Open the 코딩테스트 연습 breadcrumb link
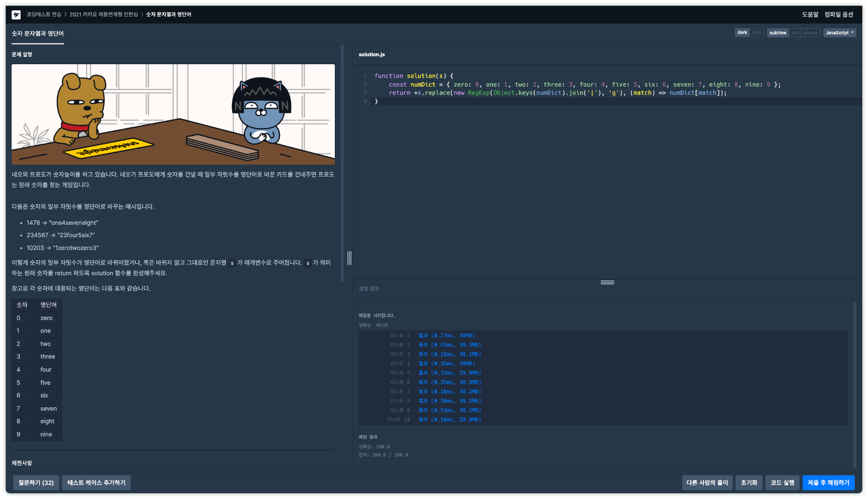Viewport: 868px width, 499px height. tap(44, 14)
